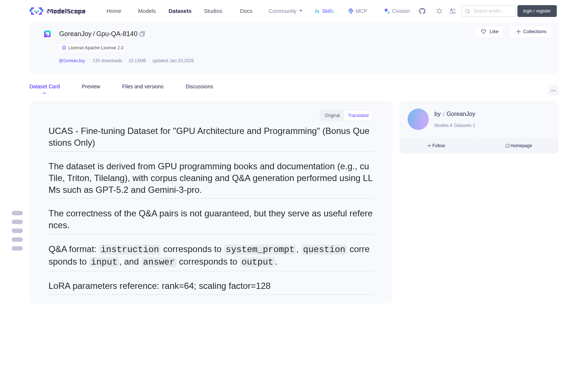
Task: Click the GoreanJoy / Gpu-QA-8140 dataset title
Action: pos(98,34)
